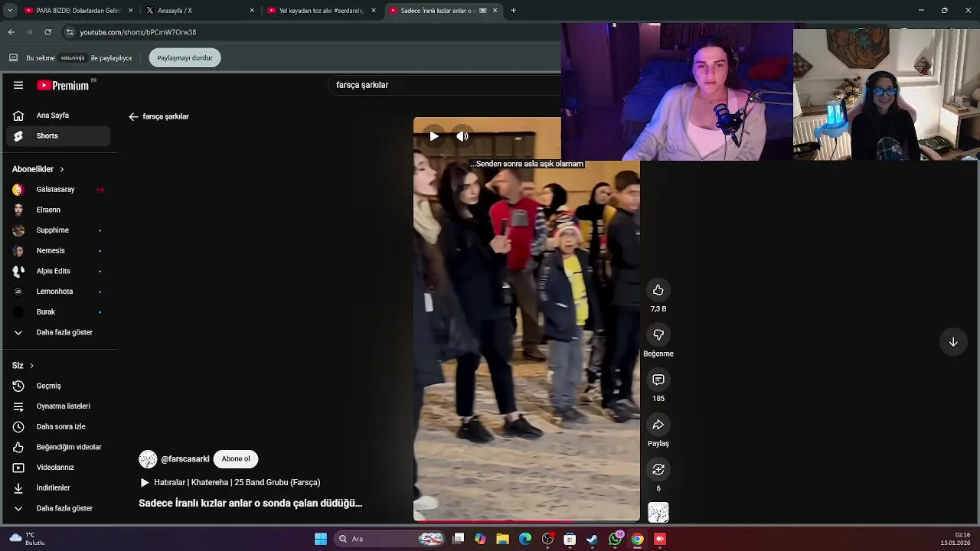The width and height of the screenshot is (980, 551).
Task: Open WhatsApp from the taskbar
Action: (x=615, y=540)
